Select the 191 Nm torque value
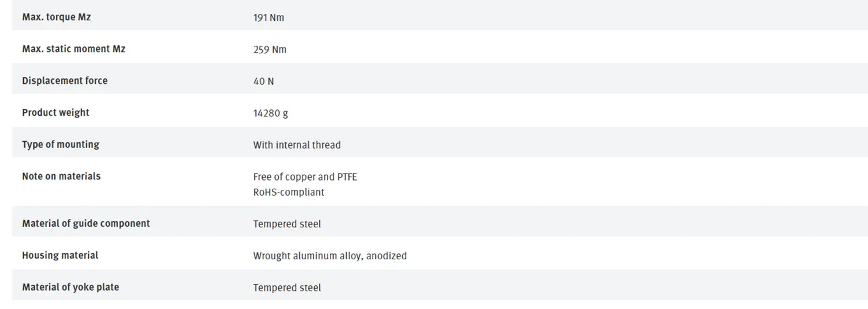 point(269,17)
